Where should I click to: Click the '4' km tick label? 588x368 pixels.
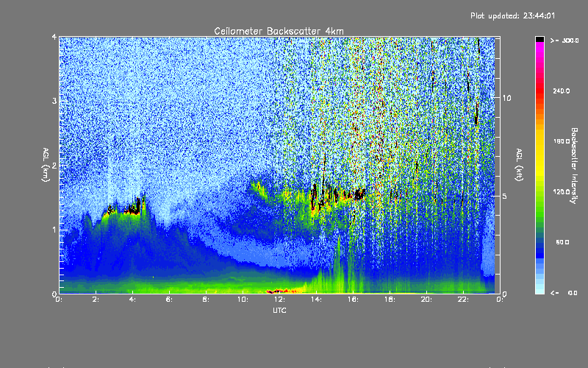pos(54,37)
